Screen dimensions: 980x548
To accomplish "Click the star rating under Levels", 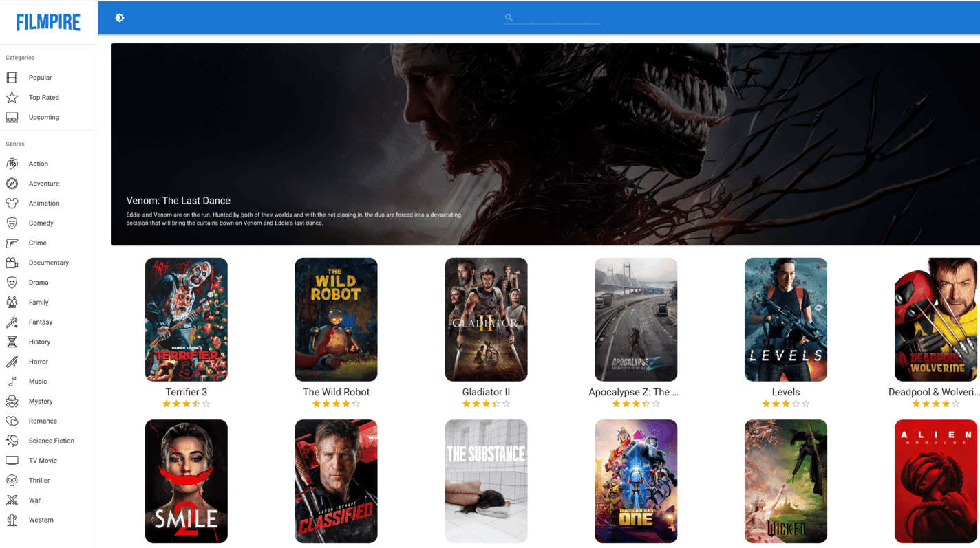I will tap(786, 404).
